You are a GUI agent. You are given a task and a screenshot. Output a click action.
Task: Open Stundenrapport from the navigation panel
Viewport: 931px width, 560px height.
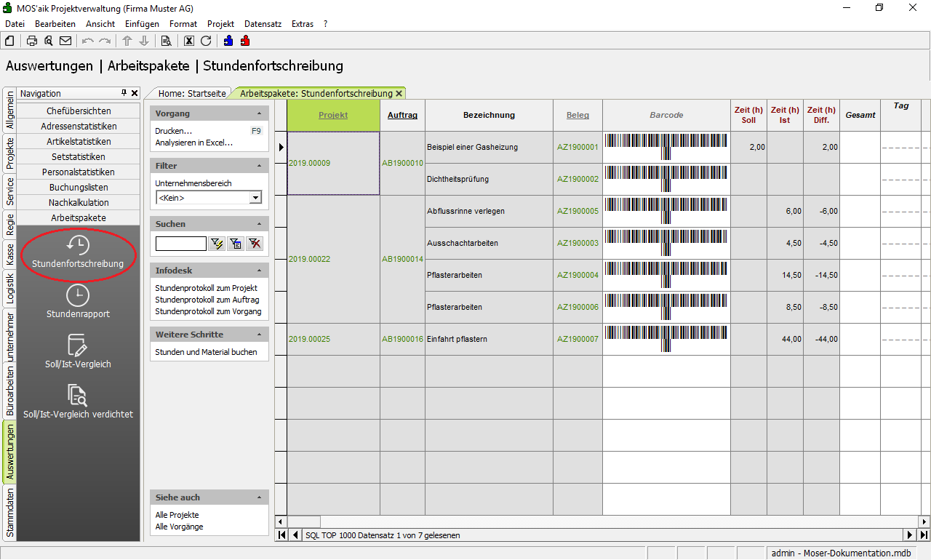pos(78,302)
